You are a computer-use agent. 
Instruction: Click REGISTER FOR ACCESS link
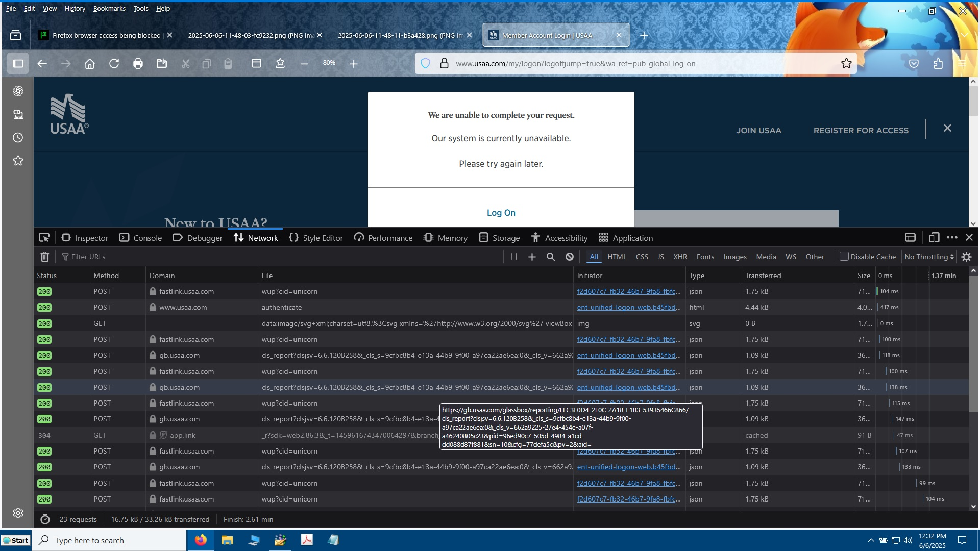pos(861,131)
